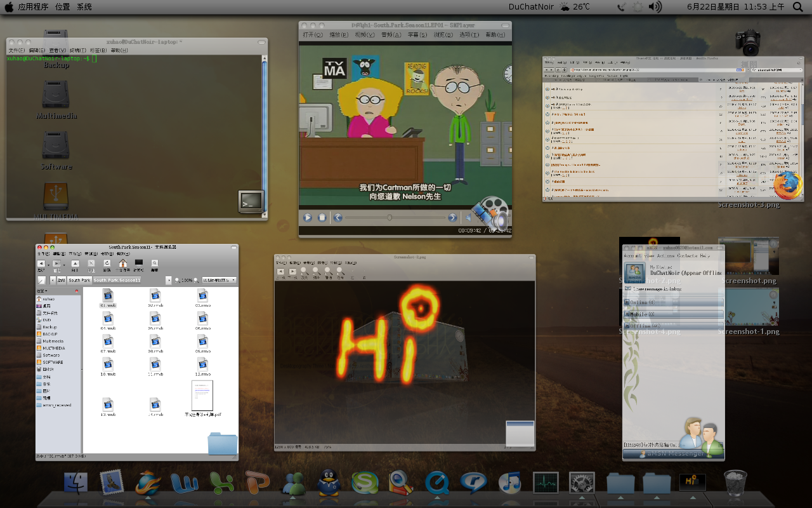
Task: Click camera icon on desktop top right
Action: pos(748,43)
